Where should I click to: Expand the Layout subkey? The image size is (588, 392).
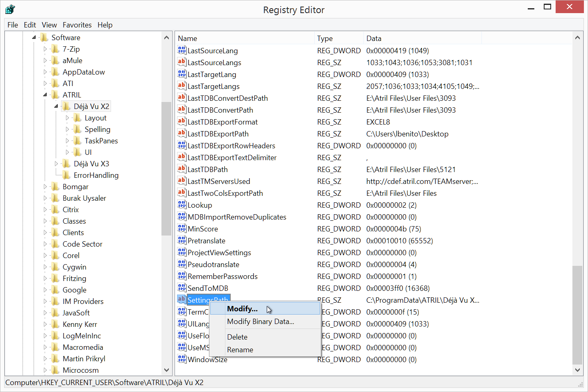(67, 118)
